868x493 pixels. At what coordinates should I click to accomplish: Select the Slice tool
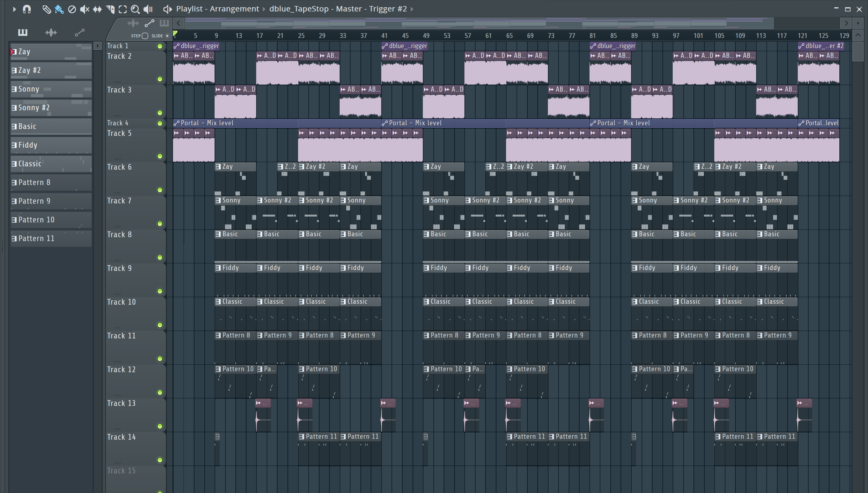pos(110,9)
